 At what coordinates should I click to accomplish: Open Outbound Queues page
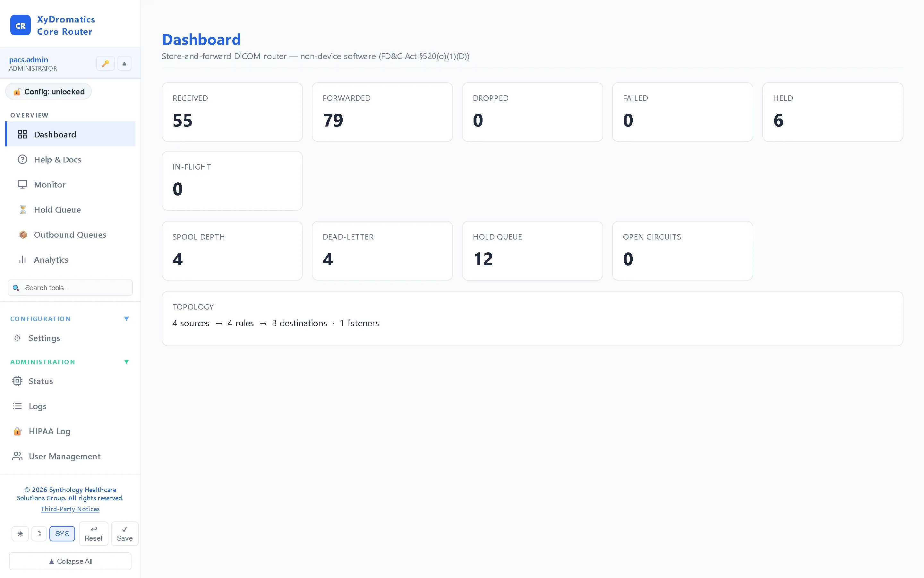pos(70,235)
